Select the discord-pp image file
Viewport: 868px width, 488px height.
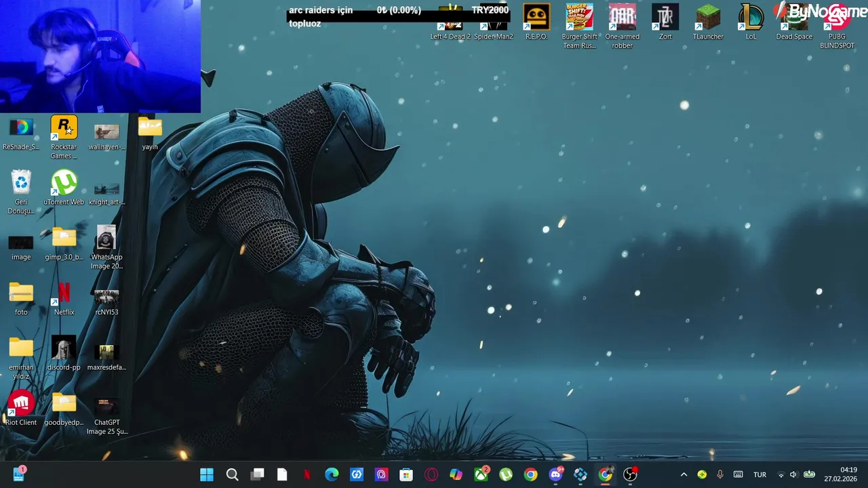tap(64, 354)
